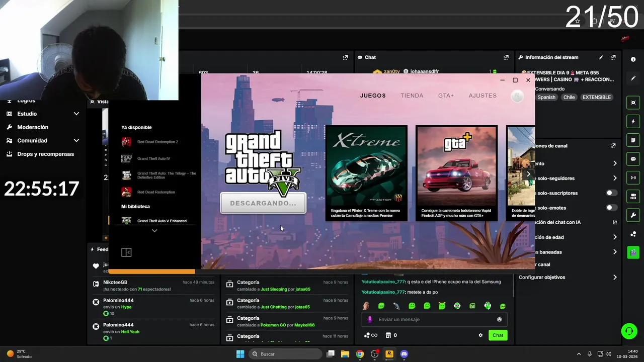
Task: Open Moderación in the dashboard sidebar
Action: click(33, 127)
